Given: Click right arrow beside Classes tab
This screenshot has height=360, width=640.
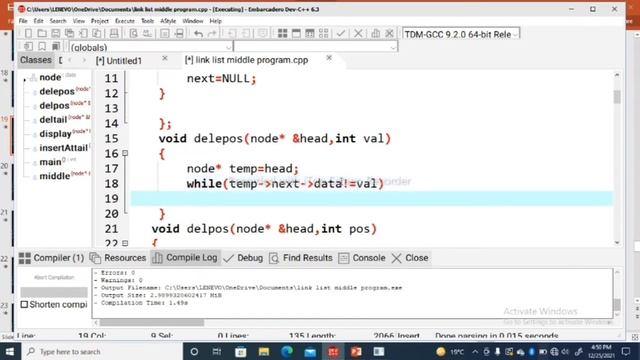Looking at the screenshot, I should tap(84, 60).
